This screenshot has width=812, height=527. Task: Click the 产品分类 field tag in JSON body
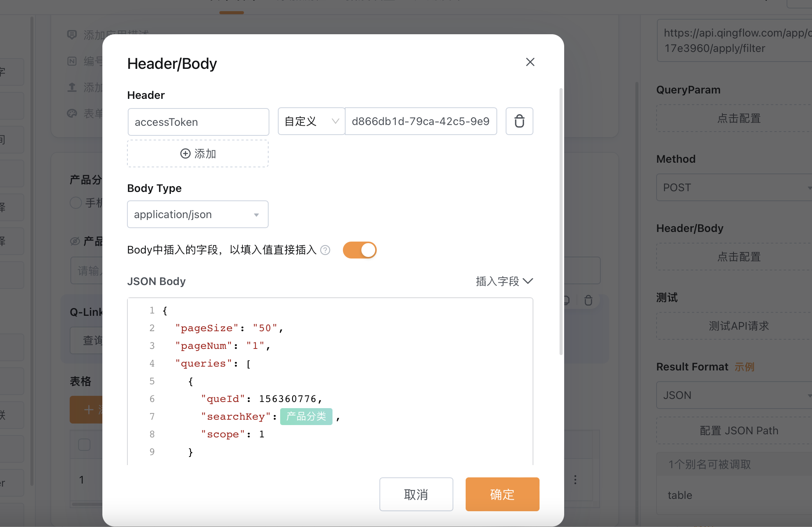pyautogui.click(x=306, y=416)
